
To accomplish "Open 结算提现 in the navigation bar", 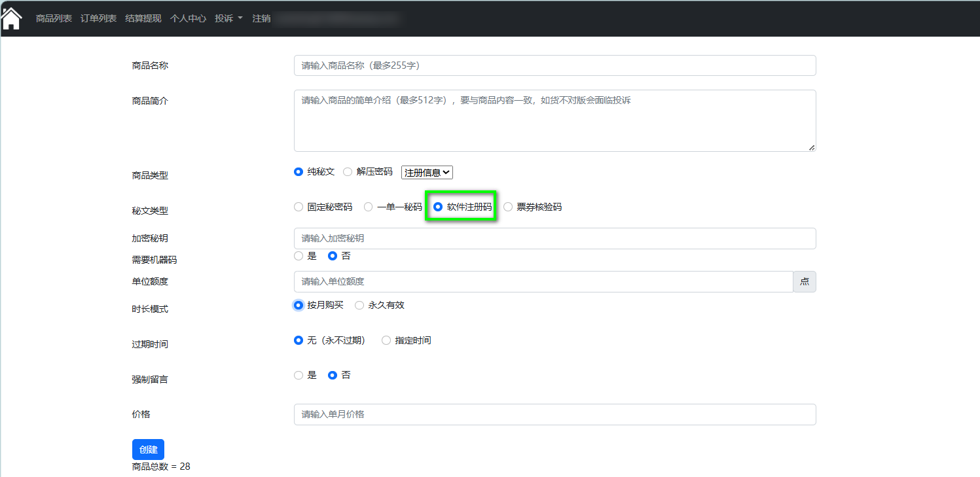I will pyautogui.click(x=143, y=18).
